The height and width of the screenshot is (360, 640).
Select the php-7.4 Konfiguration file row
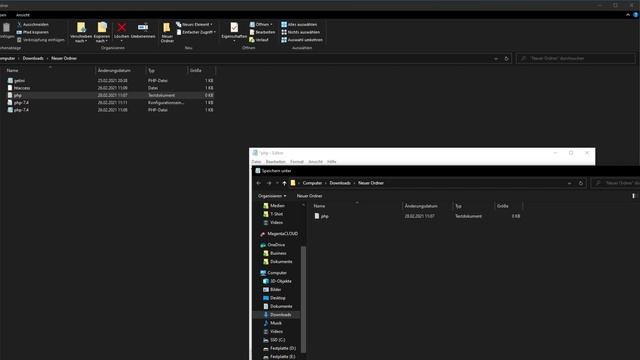point(109,103)
